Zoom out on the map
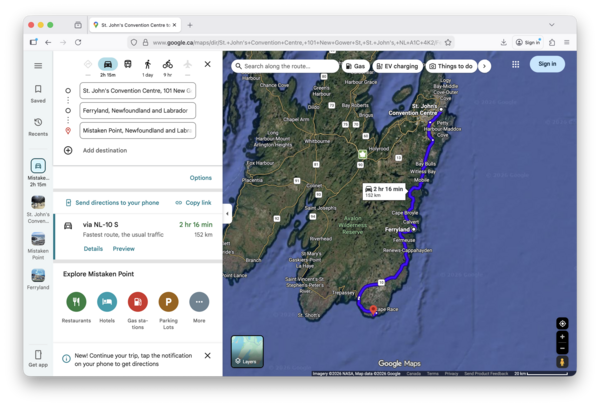The width and height of the screenshot is (600, 407). (562, 348)
